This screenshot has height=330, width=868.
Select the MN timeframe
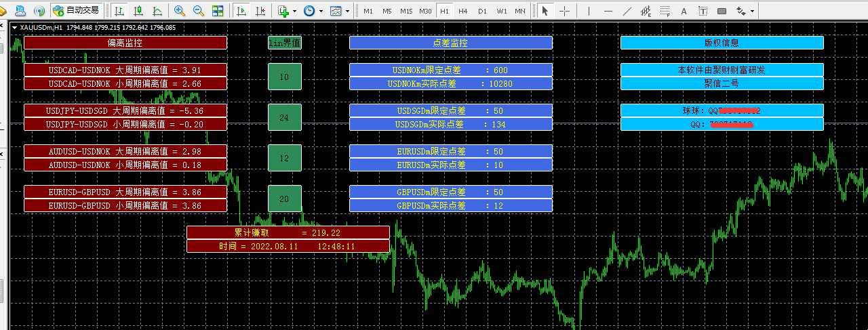519,11
